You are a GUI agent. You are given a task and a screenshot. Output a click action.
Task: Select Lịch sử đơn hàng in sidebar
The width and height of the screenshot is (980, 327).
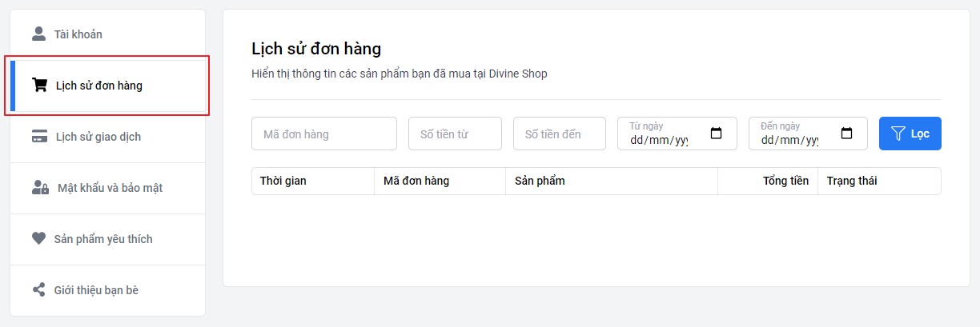point(108,86)
